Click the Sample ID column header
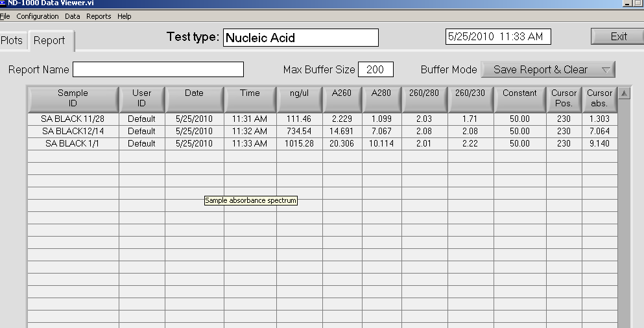This screenshot has height=328, width=644. pyautogui.click(x=73, y=99)
